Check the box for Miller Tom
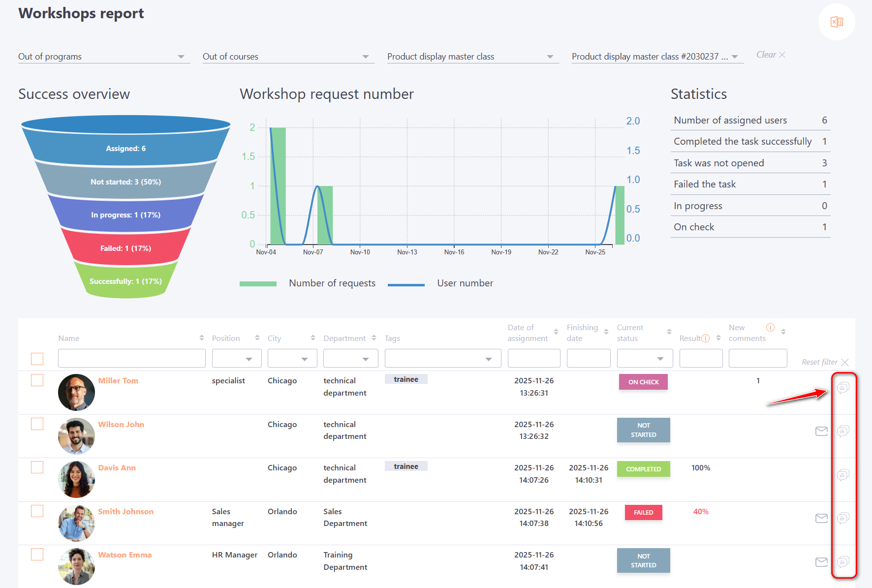The image size is (872, 588). 37,380
